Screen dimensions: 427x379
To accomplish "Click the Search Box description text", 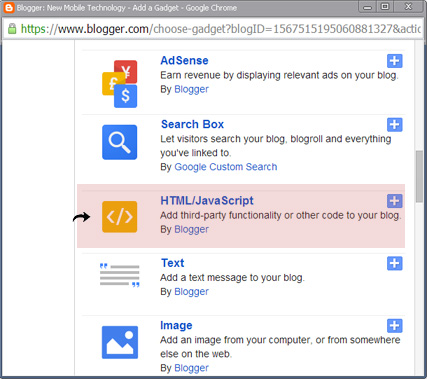I will pyautogui.click(x=276, y=146).
